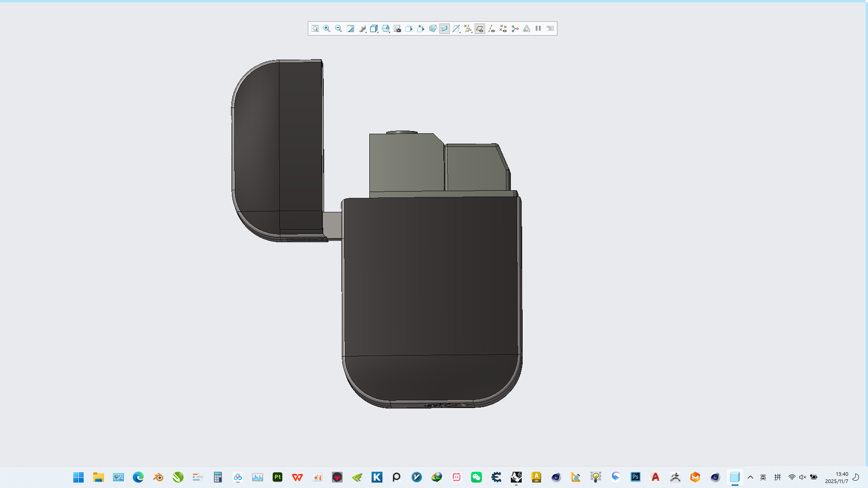868x488 pixels.
Task: Toggle the highlighted blue plane view button
Action: (x=444, y=28)
